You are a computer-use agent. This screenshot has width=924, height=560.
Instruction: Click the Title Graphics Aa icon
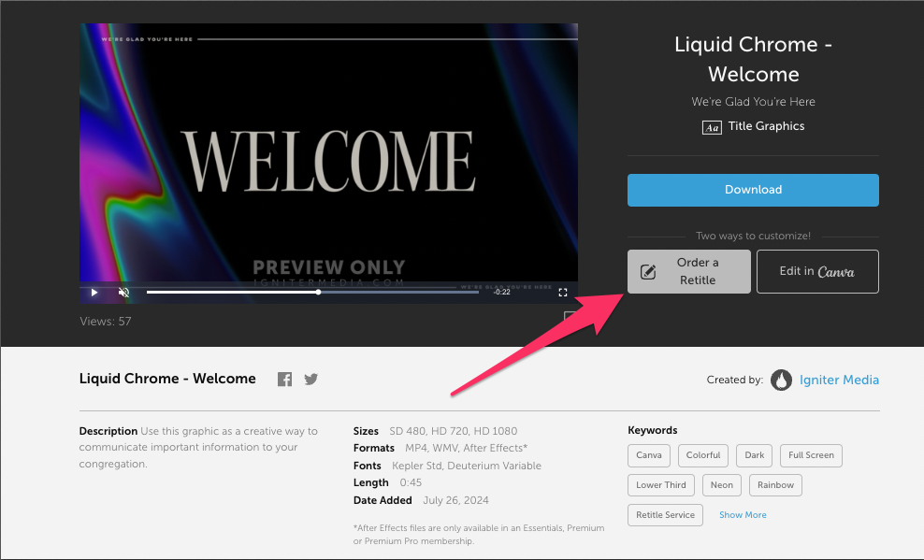point(712,127)
